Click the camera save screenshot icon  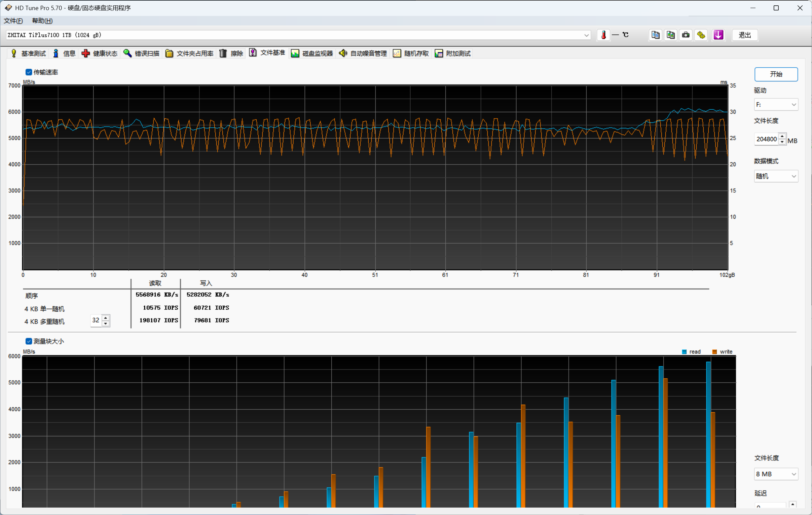686,35
